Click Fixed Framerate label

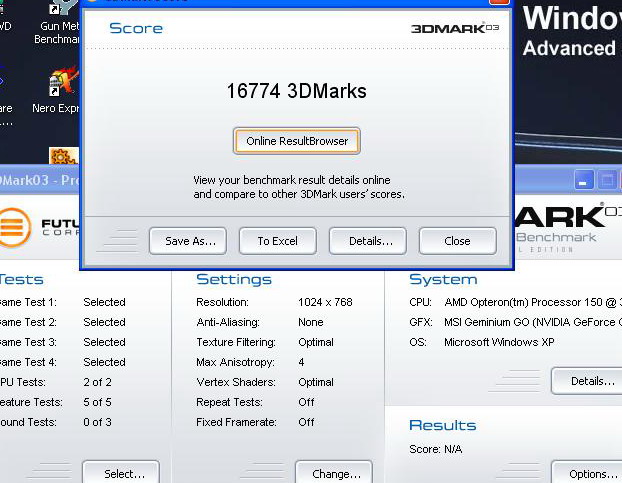pos(236,422)
